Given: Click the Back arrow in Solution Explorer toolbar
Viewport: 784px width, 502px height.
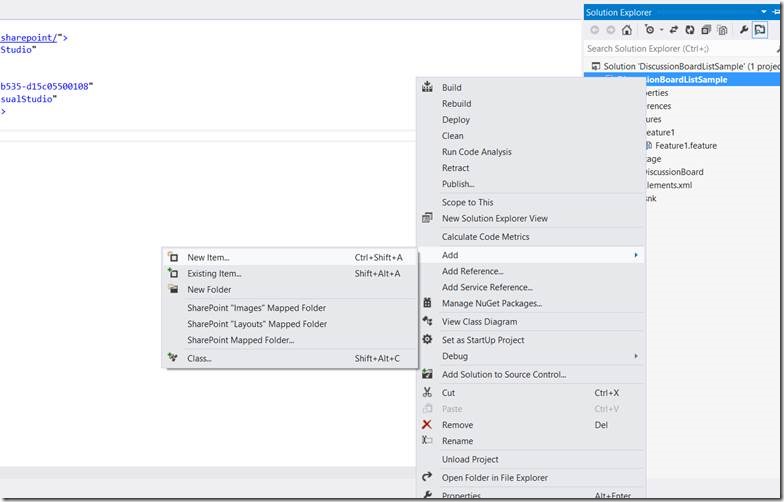Looking at the screenshot, I should [594, 30].
